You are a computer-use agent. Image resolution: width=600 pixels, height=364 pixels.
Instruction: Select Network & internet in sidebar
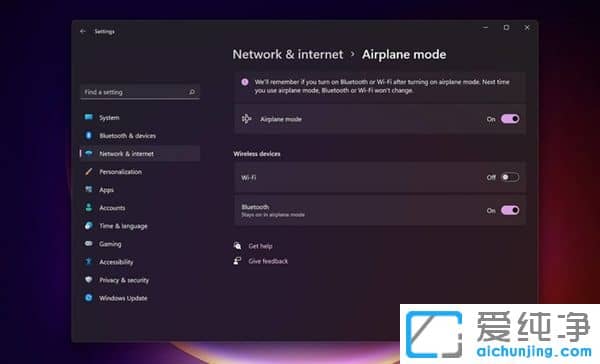tap(140, 153)
